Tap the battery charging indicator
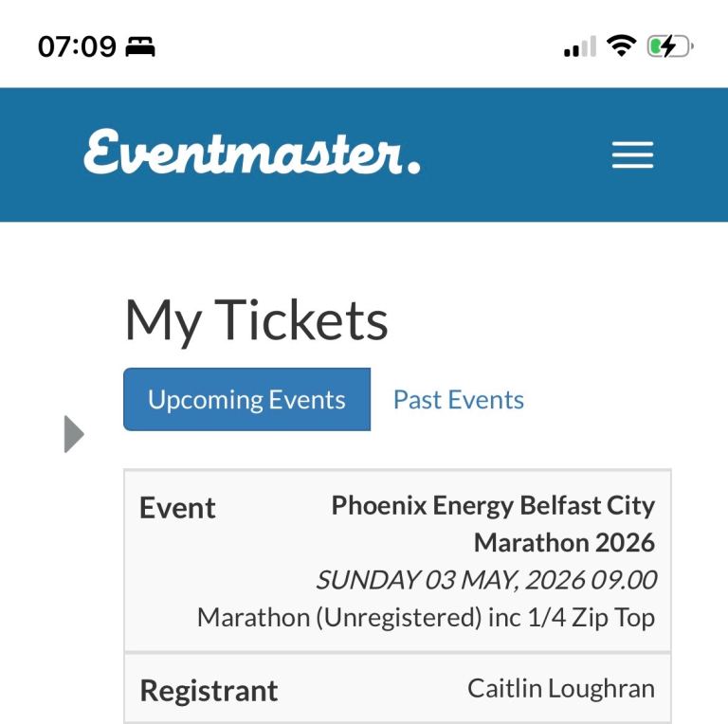 [671, 46]
